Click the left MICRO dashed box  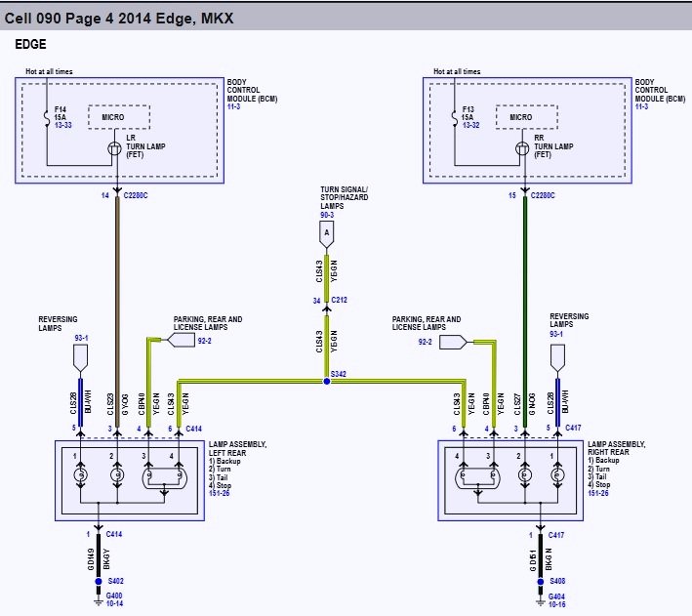pyautogui.click(x=119, y=117)
